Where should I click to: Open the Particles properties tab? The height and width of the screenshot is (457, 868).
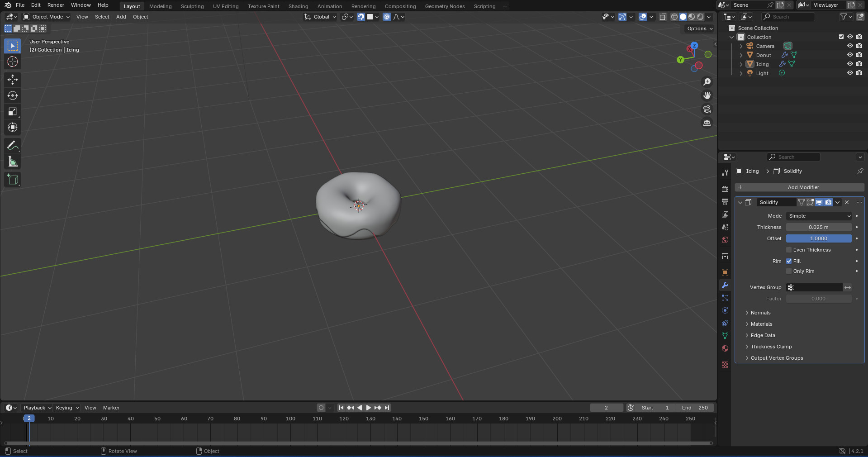click(725, 298)
